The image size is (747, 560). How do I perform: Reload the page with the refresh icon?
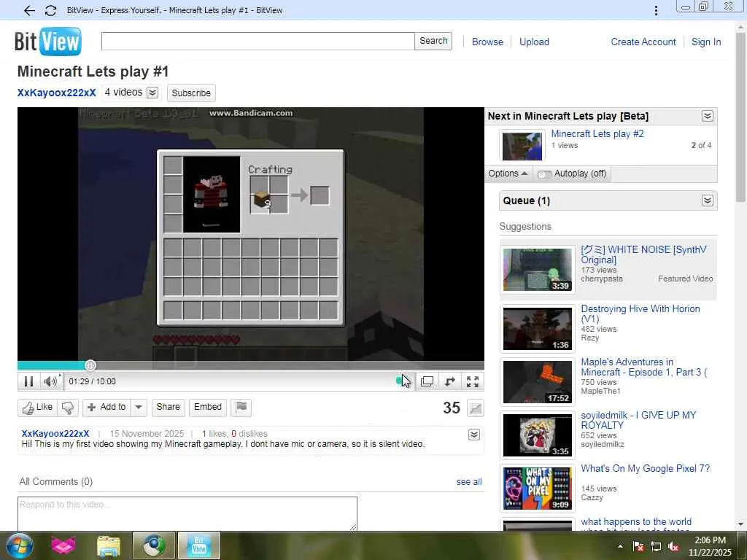(50, 10)
